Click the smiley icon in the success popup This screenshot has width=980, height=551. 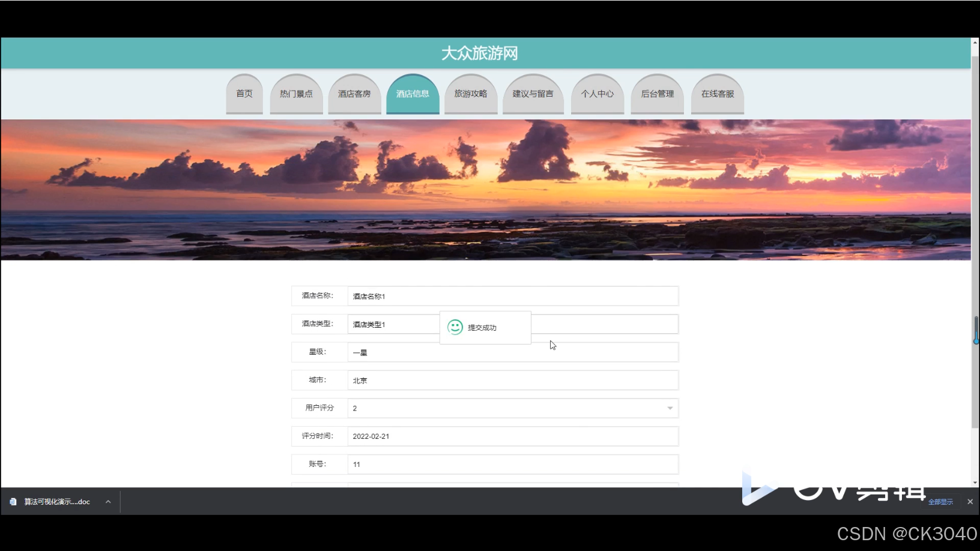pos(455,327)
